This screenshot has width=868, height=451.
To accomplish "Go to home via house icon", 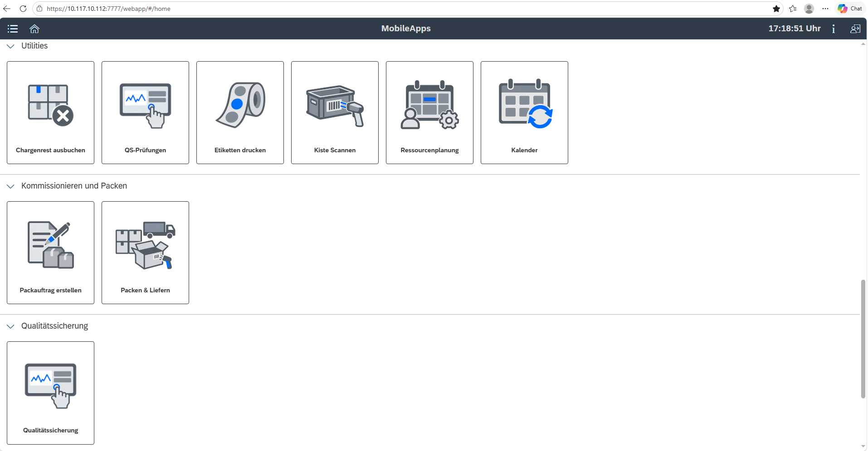I will point(34,29).
